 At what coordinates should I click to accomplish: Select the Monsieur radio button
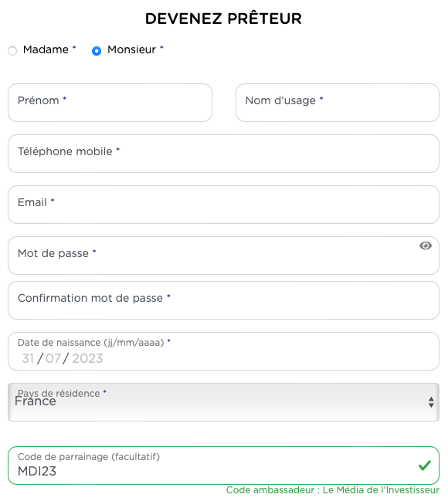tap(97, 51)
